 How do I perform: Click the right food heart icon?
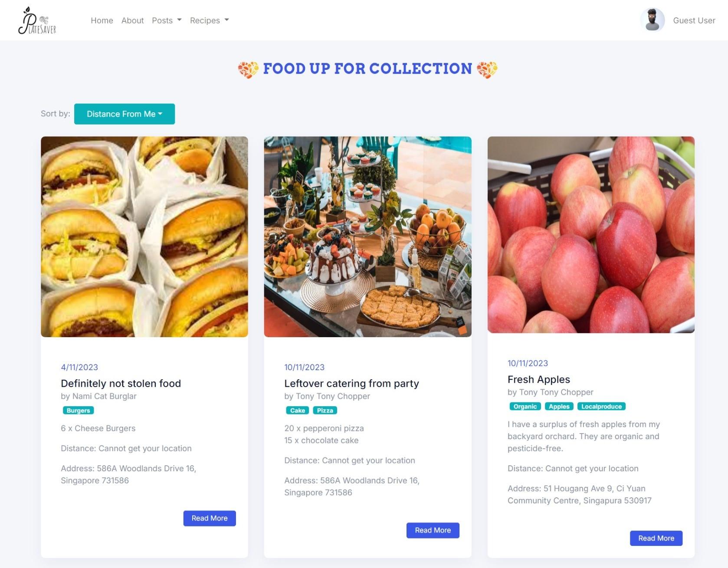pyautogui.click(x=487, y=69)
